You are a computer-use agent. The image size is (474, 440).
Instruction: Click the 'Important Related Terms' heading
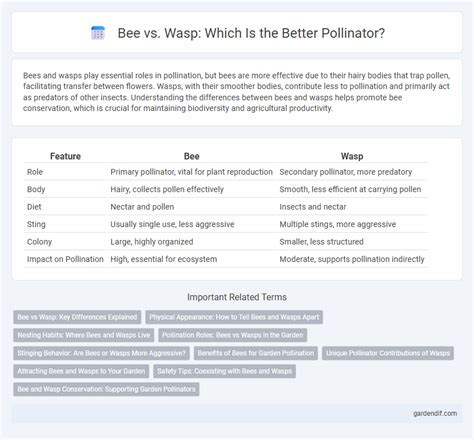pos(237,297)
